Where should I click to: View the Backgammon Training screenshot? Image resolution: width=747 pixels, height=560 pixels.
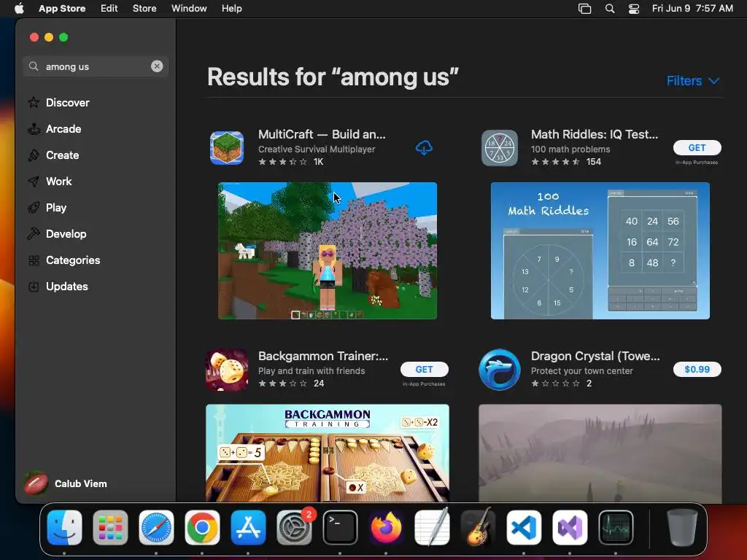(x=328, y=453)
